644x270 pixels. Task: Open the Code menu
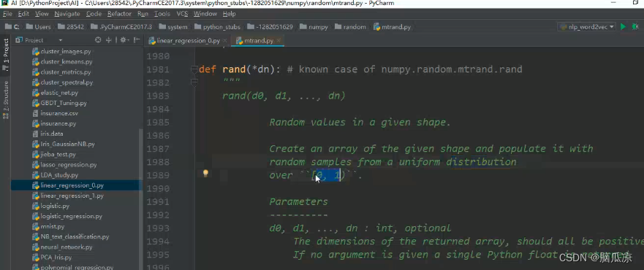click(x=94, y=14)
